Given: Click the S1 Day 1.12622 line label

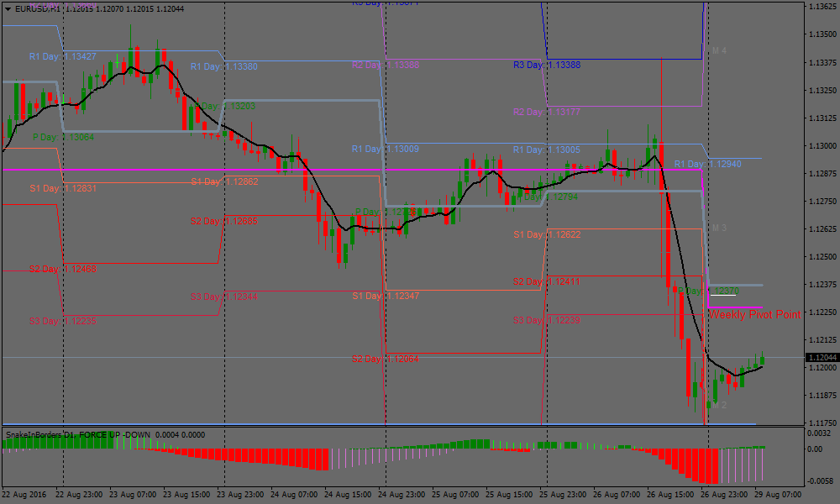Looking at the screenshot, I should (546, 235).
